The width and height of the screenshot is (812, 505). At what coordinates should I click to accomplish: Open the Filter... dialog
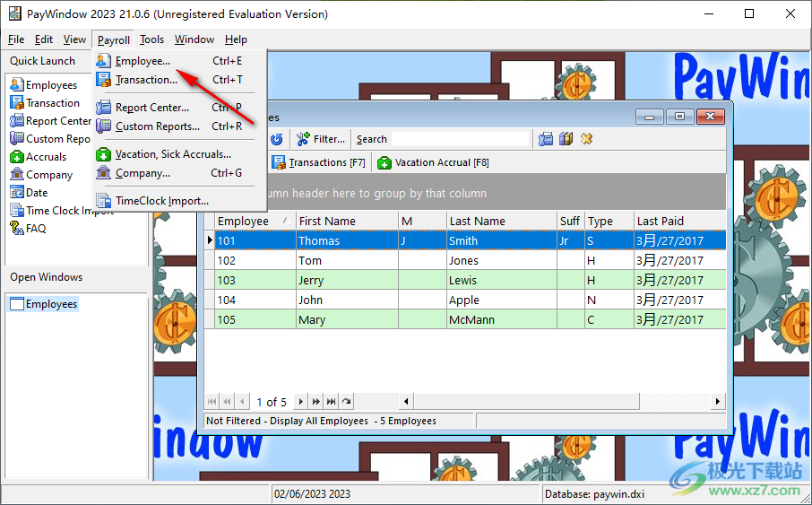tap(321, 139)
